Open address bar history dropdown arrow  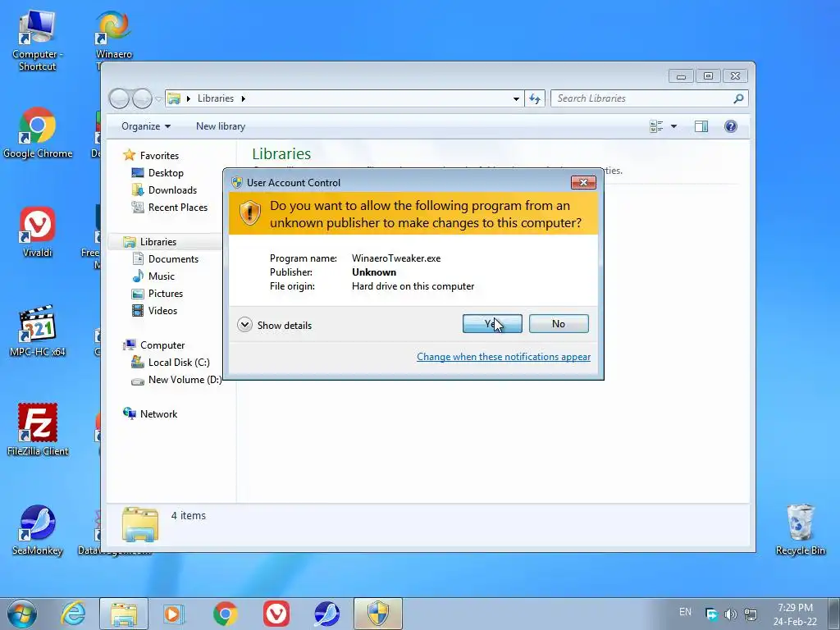pyautogui.click(x=516, y=98)
